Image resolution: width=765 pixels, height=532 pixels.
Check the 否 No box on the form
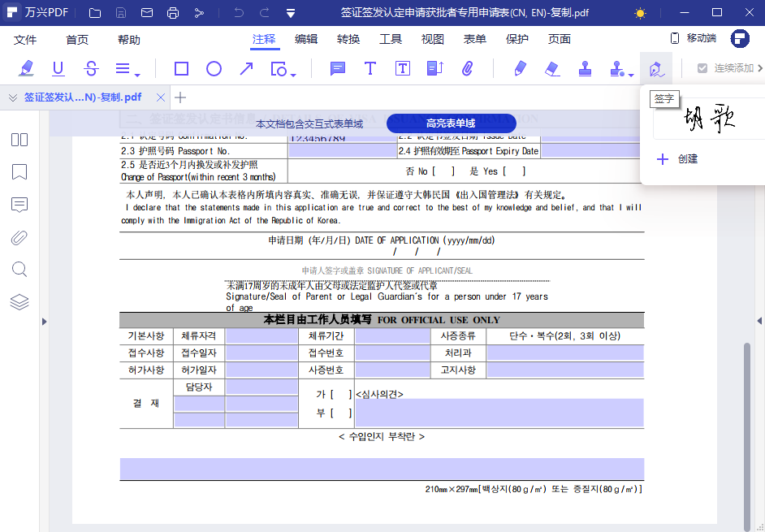(x=443, y=171)
